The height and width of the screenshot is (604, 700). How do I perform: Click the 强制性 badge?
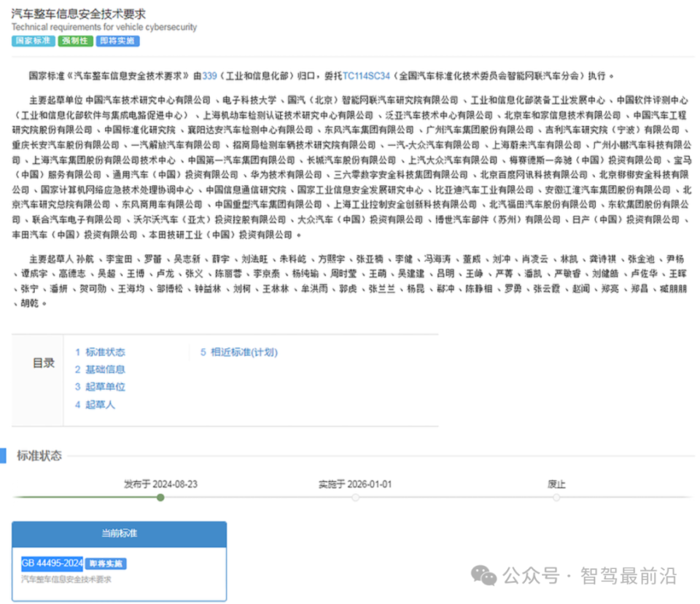[x=74, y=42]
